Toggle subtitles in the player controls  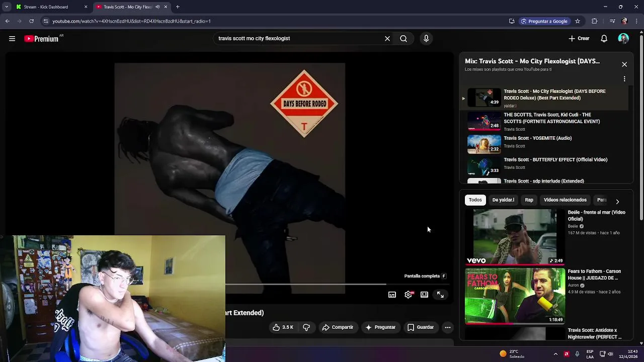tap(392, 295)
